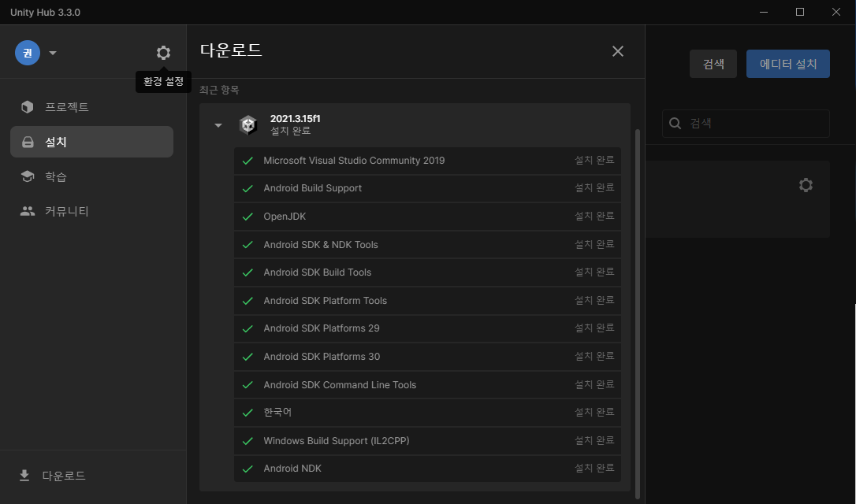The image size is (856, 504).
Task: Click the magnifier icon in search field
Action: [x=675, y=124]
